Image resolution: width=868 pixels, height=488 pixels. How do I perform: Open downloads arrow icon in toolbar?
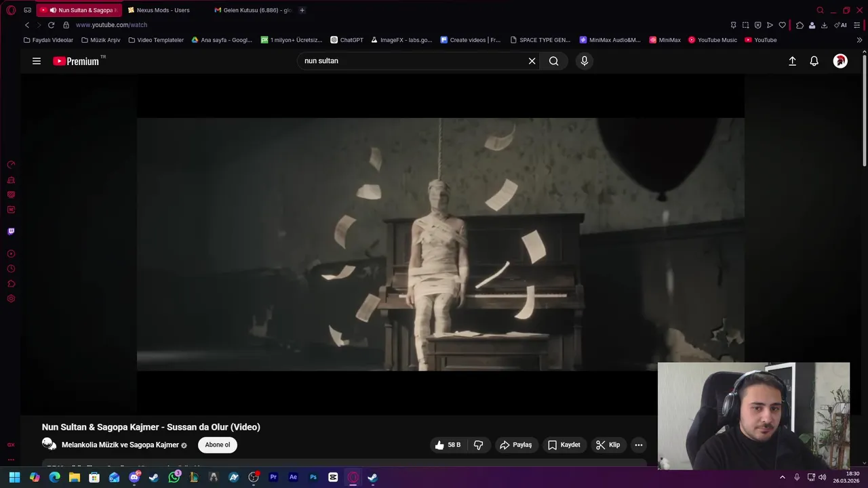coord(824,25)
